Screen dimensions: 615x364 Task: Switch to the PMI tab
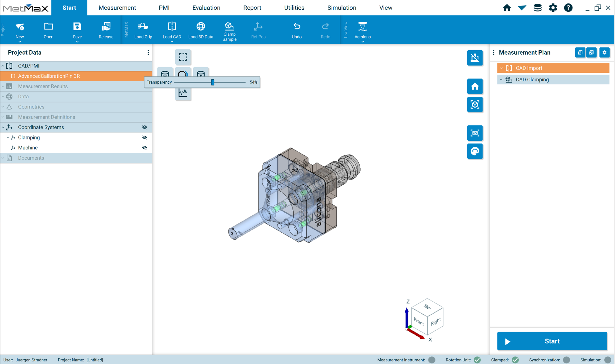coord(164,8)
